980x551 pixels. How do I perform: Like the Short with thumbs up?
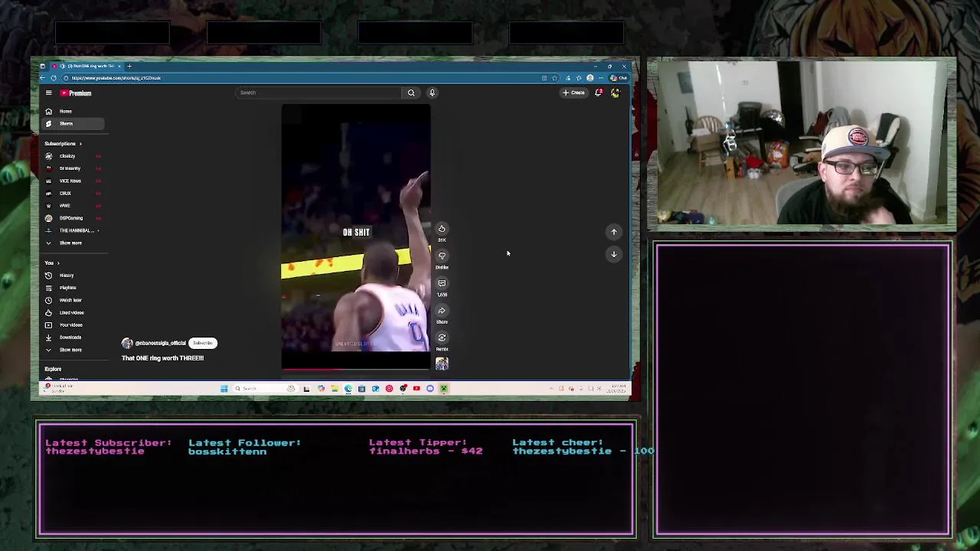coord(442,229)
